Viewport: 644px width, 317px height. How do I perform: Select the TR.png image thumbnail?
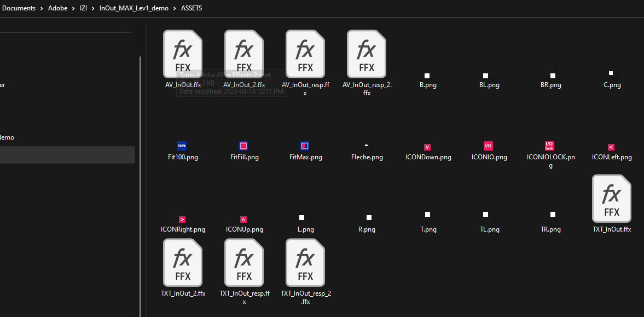[553, 215]
